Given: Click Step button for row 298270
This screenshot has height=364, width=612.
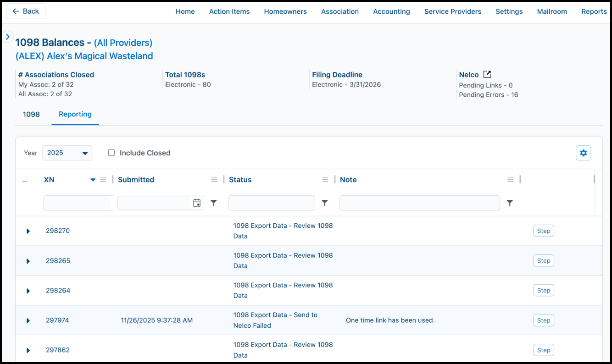Looking at the screenshot, I should point(544,231).
